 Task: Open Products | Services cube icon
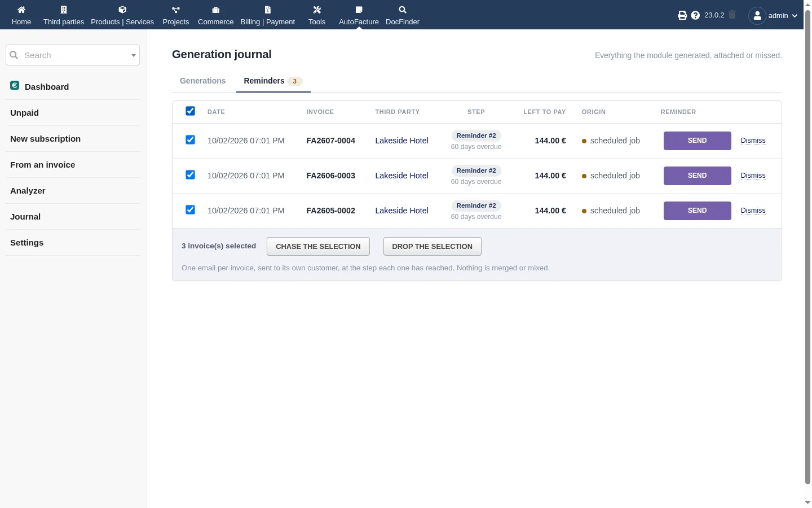122,10
